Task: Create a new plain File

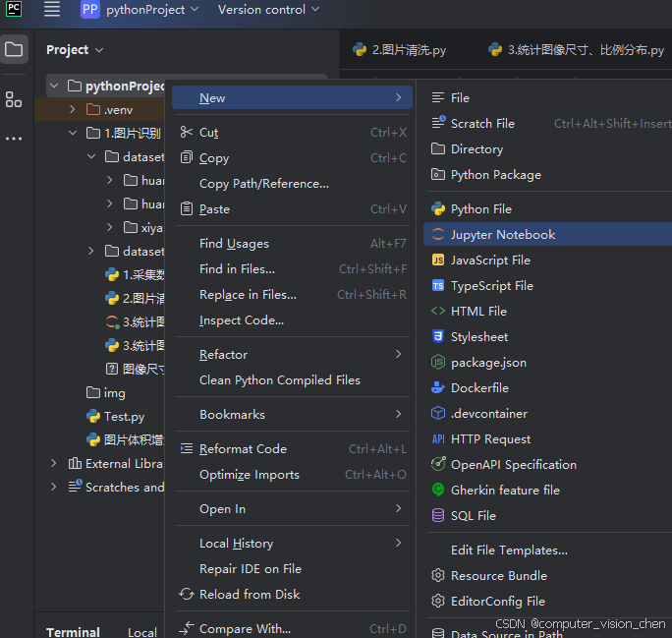Action: pyautogui.click(x=547, y=97)
